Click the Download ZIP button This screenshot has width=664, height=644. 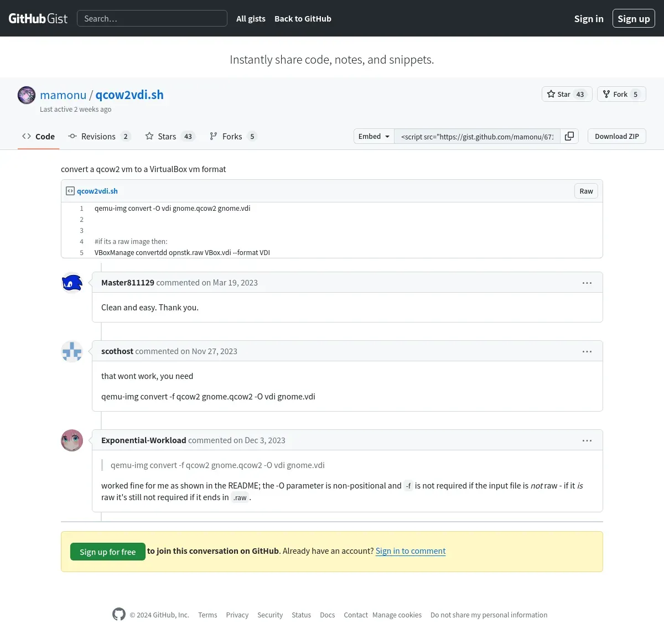click(x=617, y=136)
